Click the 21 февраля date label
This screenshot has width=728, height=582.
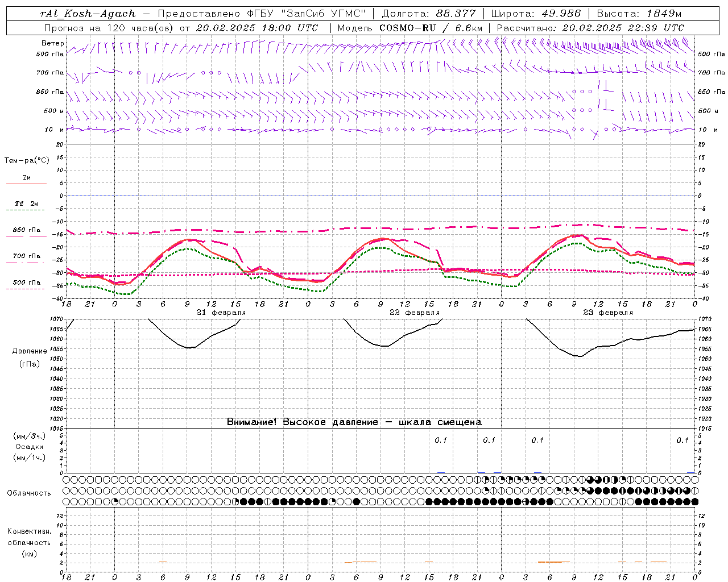click(221, 313)
